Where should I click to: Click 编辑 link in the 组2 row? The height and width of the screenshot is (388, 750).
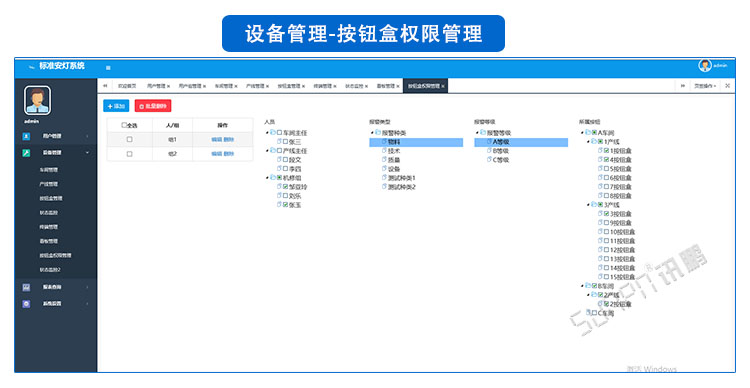[x=217, y=154]
